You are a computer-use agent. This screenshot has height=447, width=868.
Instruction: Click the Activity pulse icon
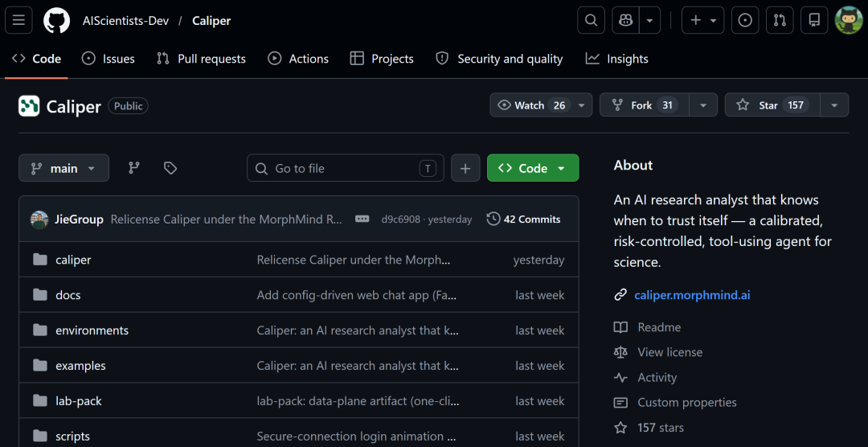click(x=620, y=378)
